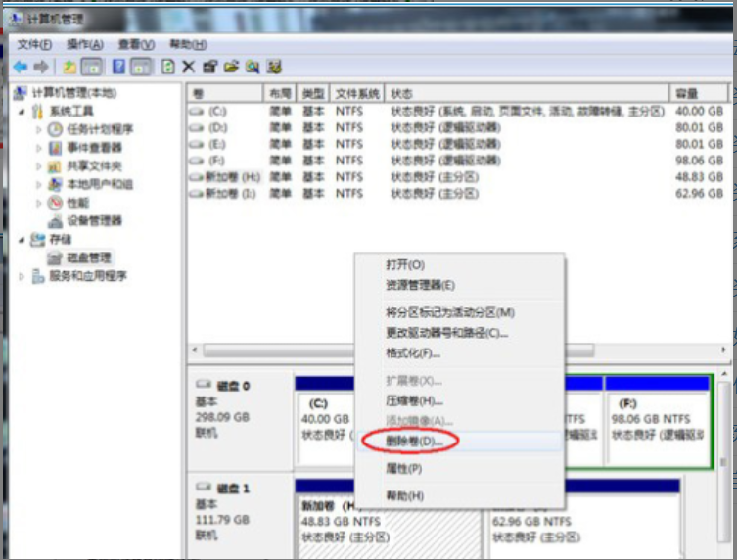Click the magnifier search toolbar icon
This screenshot has width=737, height=560.
[x=253, y=67]
